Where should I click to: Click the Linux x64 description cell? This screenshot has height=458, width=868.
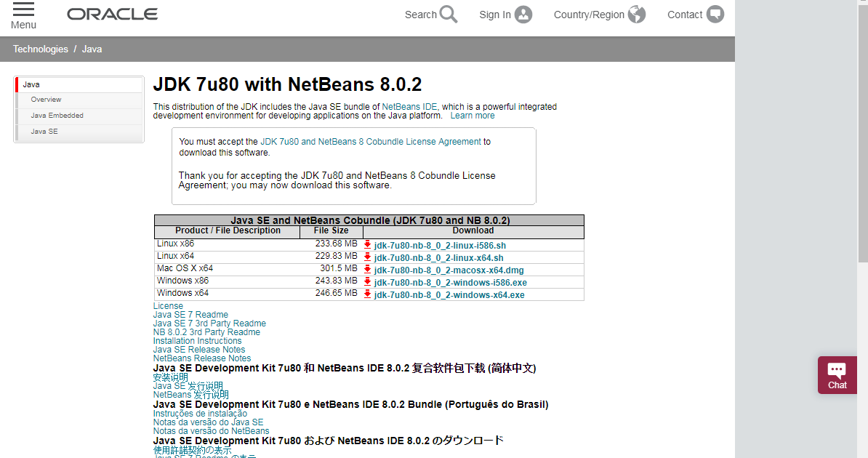point(227,257)
